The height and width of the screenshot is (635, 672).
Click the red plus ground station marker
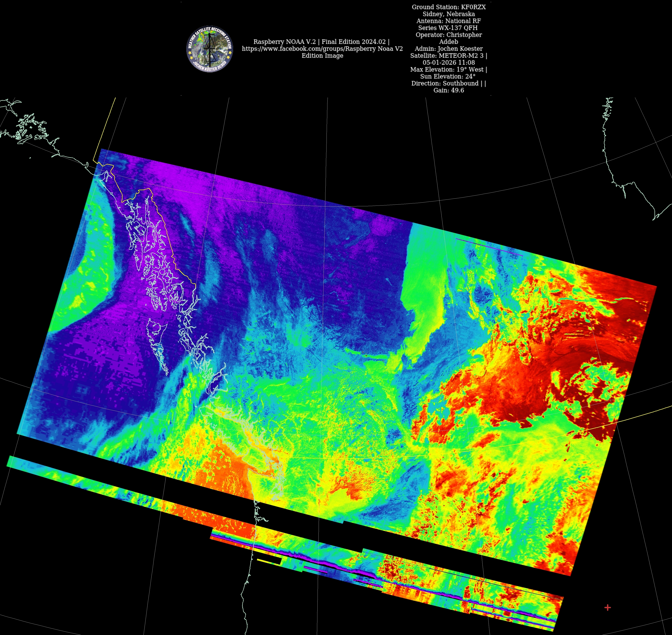[607, 608]
